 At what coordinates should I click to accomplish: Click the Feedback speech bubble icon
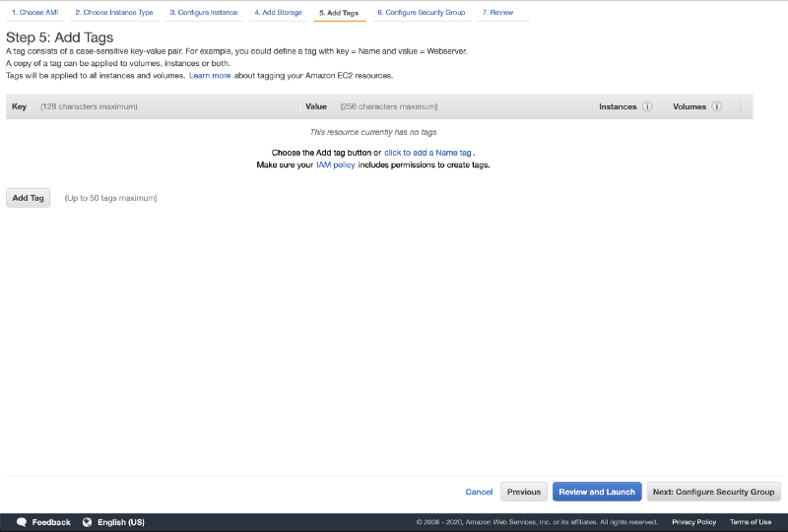click(21, 522)
